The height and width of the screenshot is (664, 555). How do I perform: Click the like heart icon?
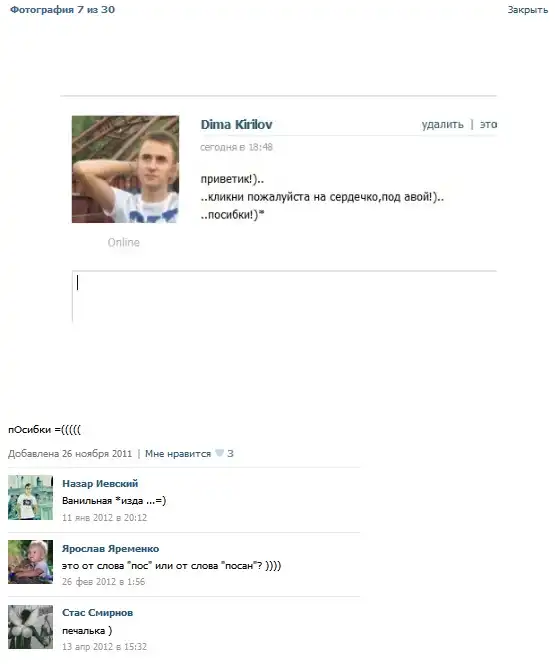(x=219, y=453)
